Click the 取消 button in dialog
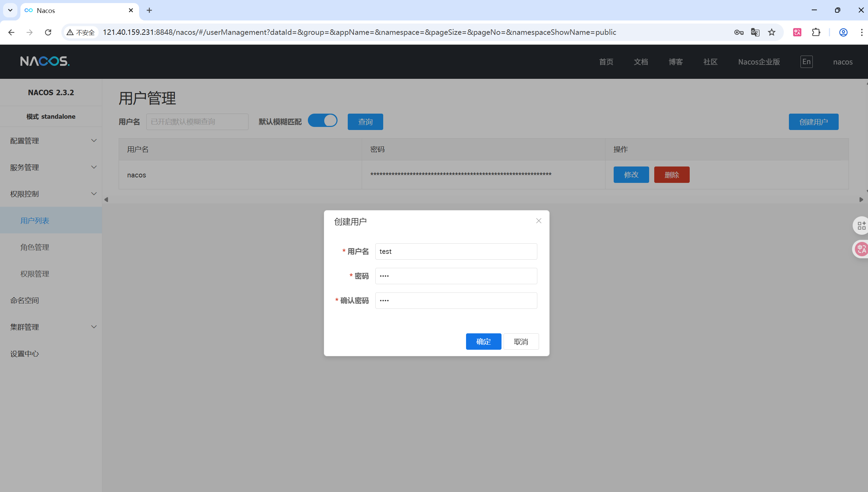The image size is (868, 492). (x=521, y=342)
